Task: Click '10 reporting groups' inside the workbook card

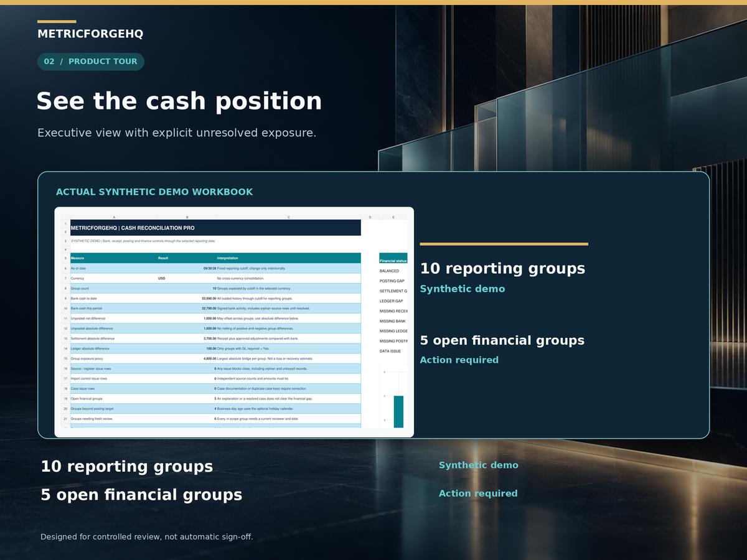Action: pos(502,268)
